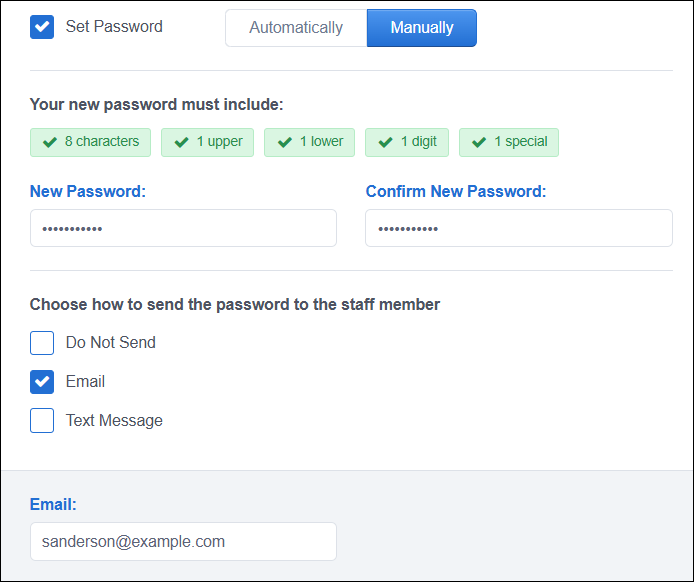
Task: Enable the Text Message checkbox
Action: tap(42, 420)
